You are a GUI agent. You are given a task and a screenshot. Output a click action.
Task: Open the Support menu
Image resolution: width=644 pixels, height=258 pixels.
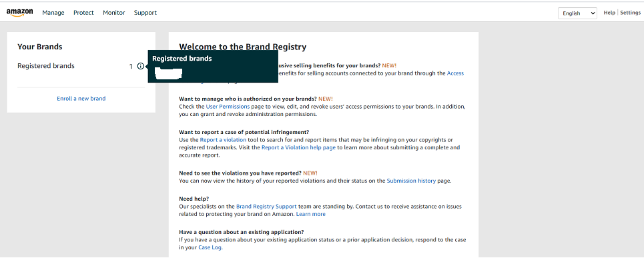point(145,13)
